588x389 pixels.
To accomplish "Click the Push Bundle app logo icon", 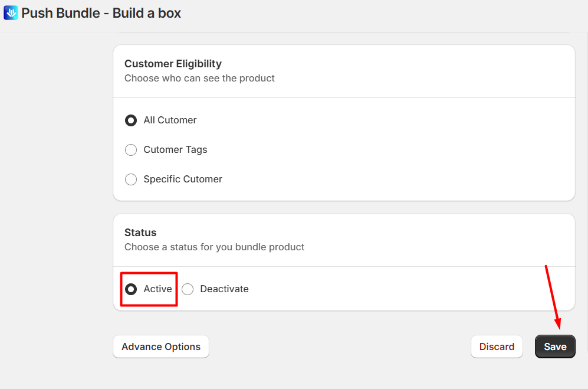I will 11,13.
